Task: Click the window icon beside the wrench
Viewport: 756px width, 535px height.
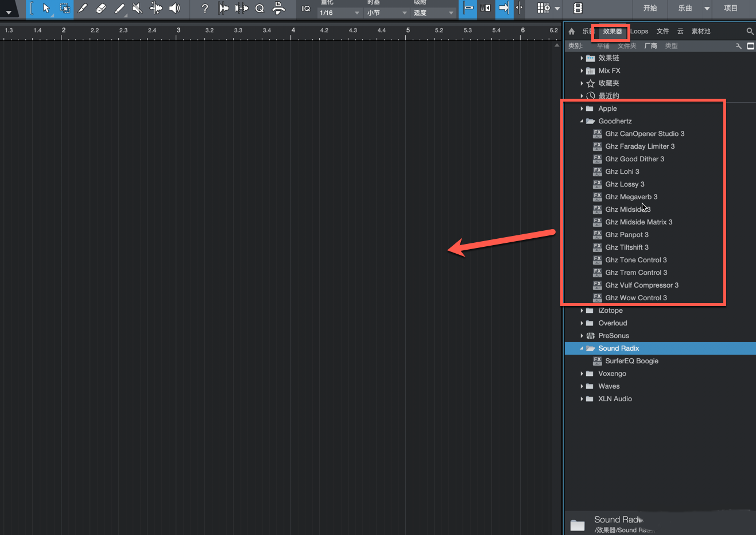Action: point(750,46)
